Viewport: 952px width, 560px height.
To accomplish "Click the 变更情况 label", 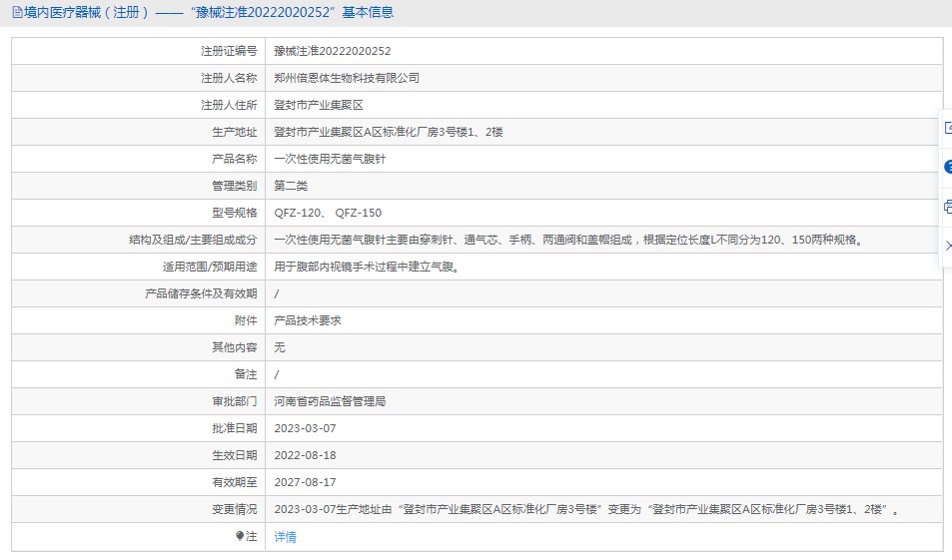I will pyautogui.click(x=235, y=509).
